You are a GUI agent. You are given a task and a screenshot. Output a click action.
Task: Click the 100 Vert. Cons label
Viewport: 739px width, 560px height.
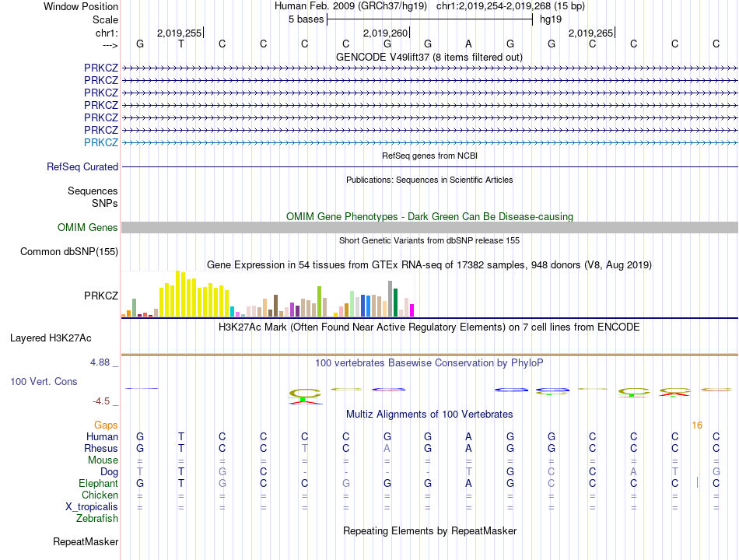44,381
